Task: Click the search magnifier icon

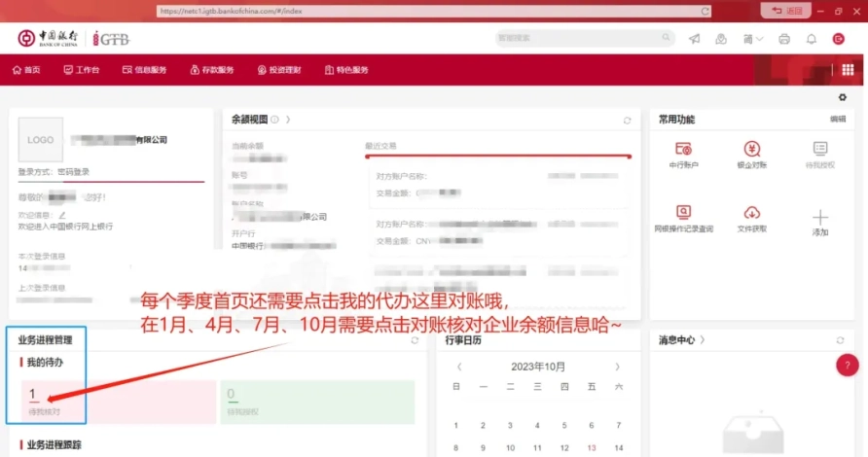Action: [666, 38]
